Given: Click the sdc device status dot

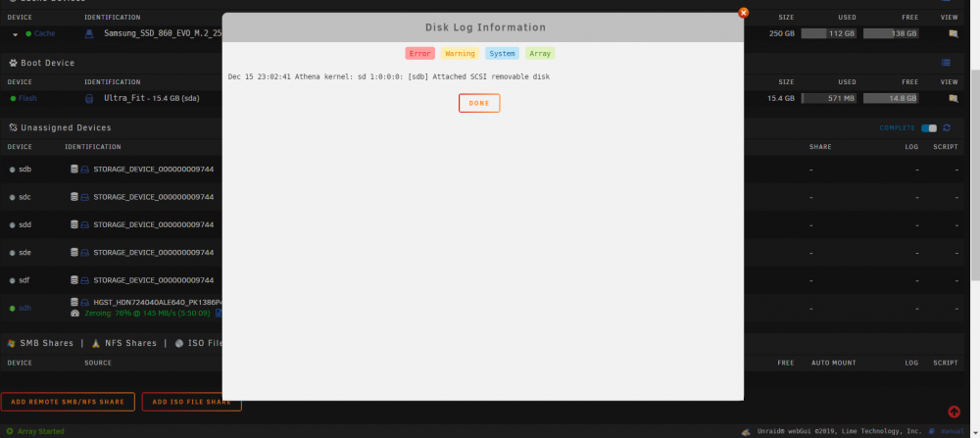Looking at the screenshot, I should [x=12, y=197].
